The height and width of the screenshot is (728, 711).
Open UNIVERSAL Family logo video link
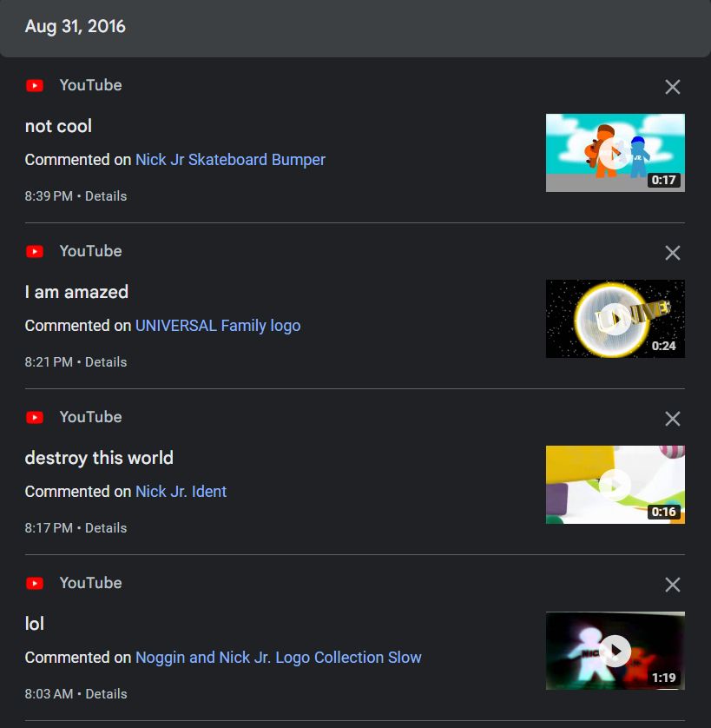(218, 326)
